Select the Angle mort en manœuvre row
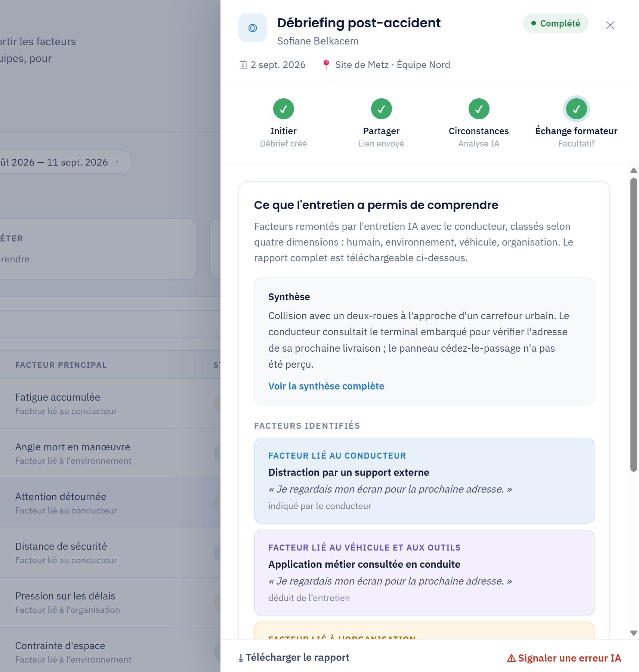The image size is (639, 672). pos(110,453)
